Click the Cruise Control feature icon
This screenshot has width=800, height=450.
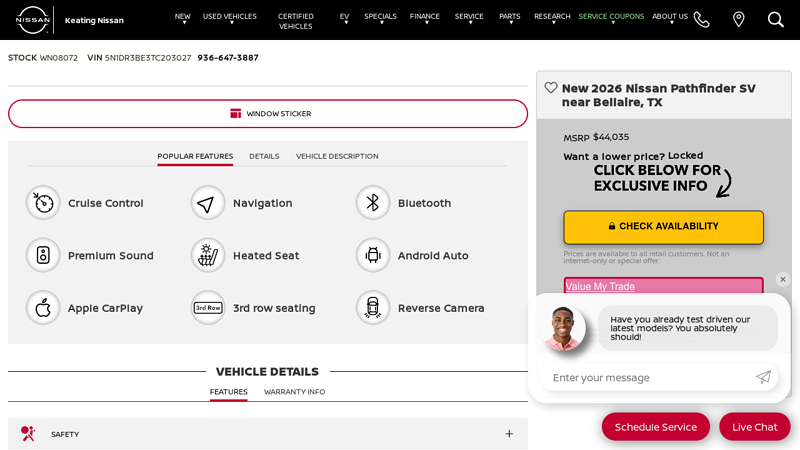coord(43,203)
